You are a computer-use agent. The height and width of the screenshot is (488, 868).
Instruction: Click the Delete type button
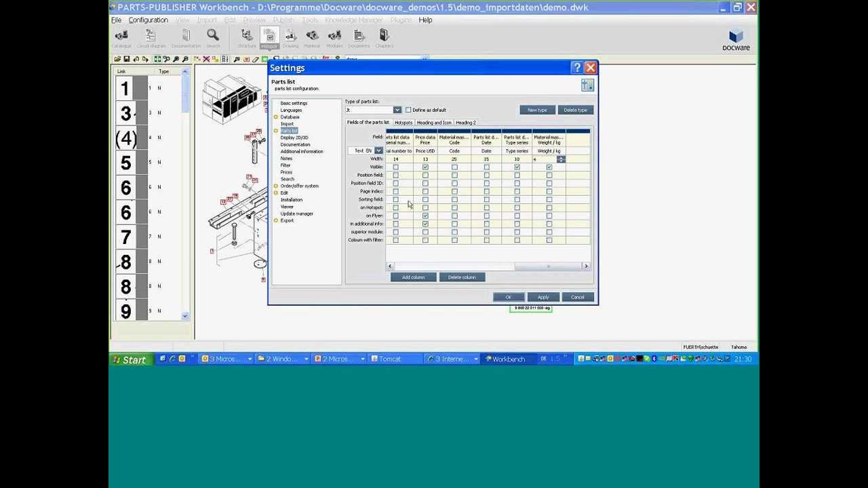(575, 110)
